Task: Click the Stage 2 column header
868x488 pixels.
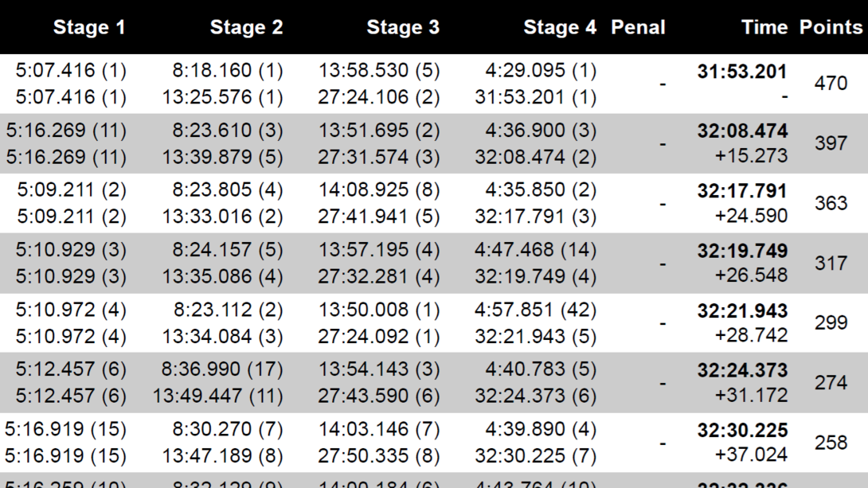Action: [246, 27]
